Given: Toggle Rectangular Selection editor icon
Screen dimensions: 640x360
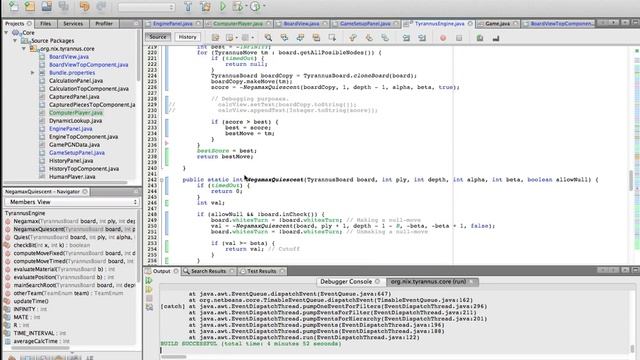Looking at the screenshot, I should pyautogui.click(x=332, y=38).
